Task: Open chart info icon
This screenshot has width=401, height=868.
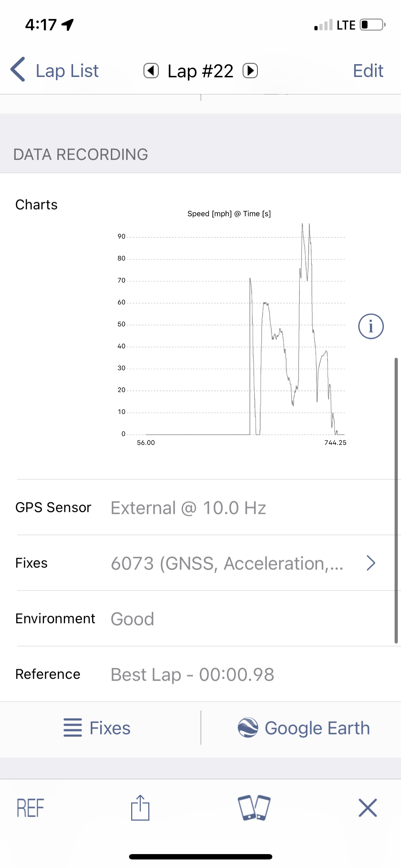Action: pyautogui.click(x=371, y=326)
